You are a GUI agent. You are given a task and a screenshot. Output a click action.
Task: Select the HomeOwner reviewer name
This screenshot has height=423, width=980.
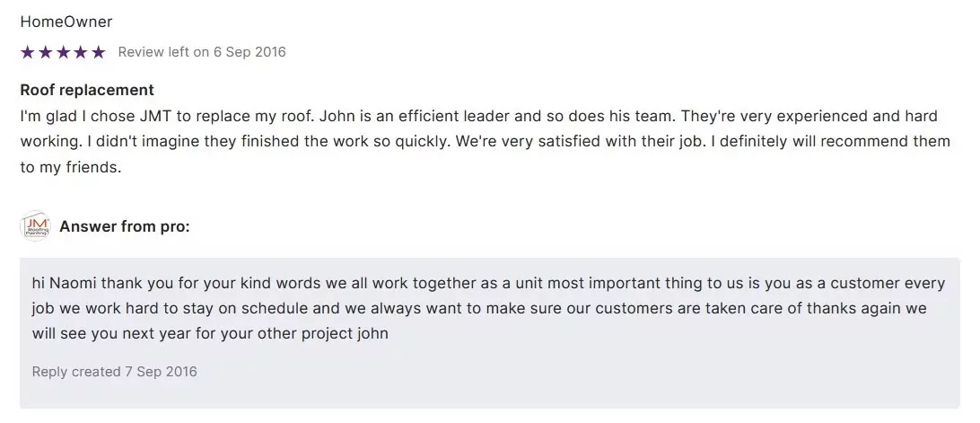66,22
